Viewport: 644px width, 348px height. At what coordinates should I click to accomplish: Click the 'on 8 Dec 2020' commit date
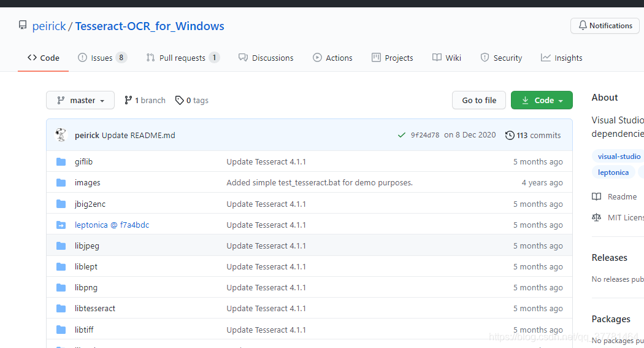click(470, 135)
